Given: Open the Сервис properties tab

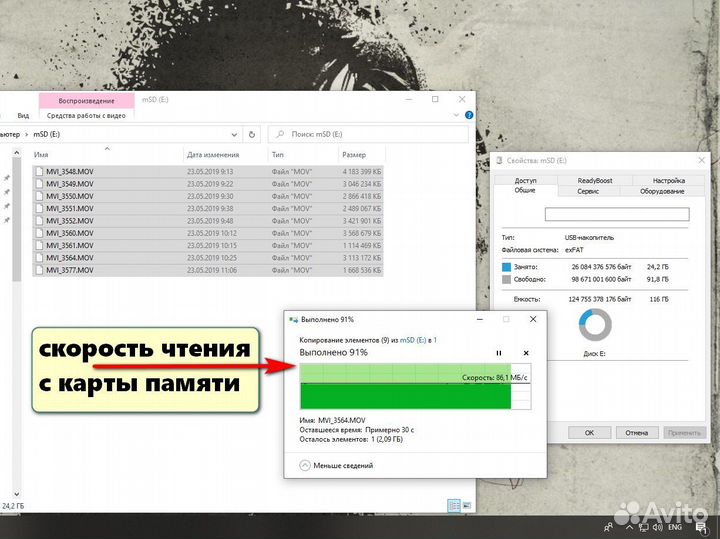Looking at the screenshot, I should (x=588, y=191).
